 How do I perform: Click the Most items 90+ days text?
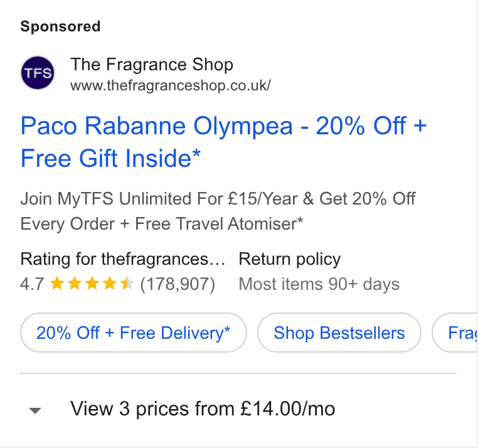click(319, 284)
